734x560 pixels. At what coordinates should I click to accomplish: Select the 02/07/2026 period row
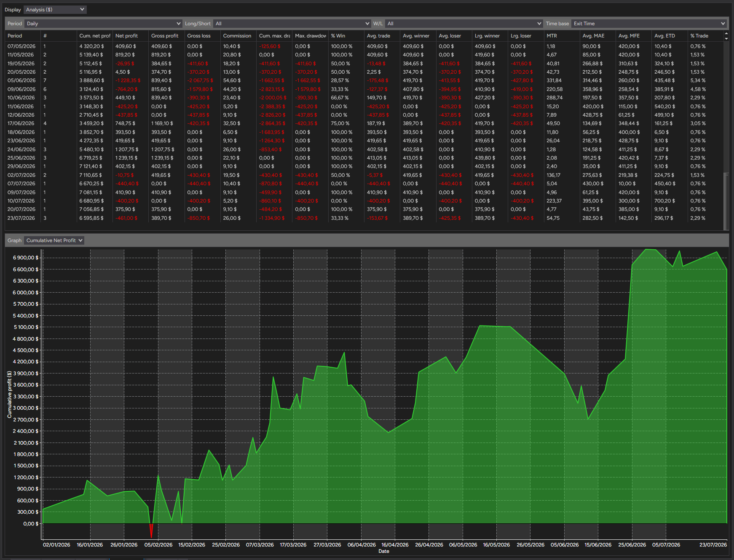pyautogui.click(x=364, y=175)
